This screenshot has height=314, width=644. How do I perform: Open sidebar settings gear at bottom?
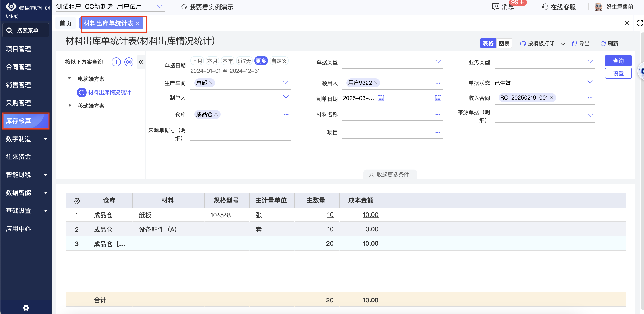pyautogui.click(x=26, y=307)
